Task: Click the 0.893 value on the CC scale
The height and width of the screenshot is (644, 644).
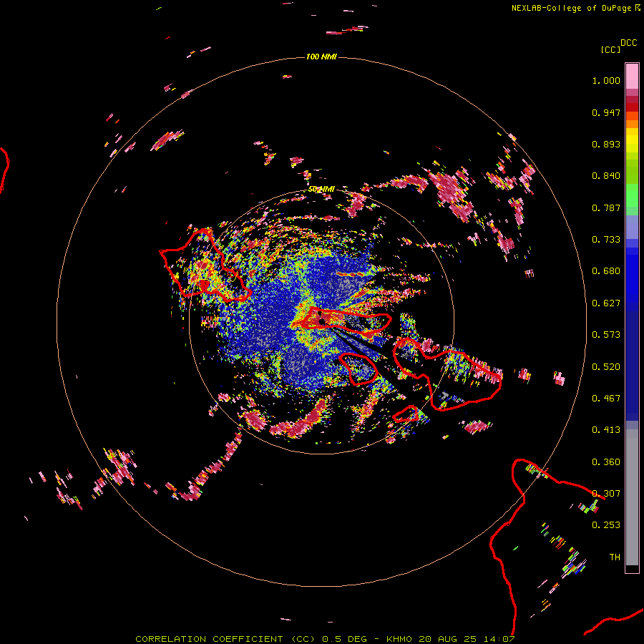Action: (x=606, y=144)
